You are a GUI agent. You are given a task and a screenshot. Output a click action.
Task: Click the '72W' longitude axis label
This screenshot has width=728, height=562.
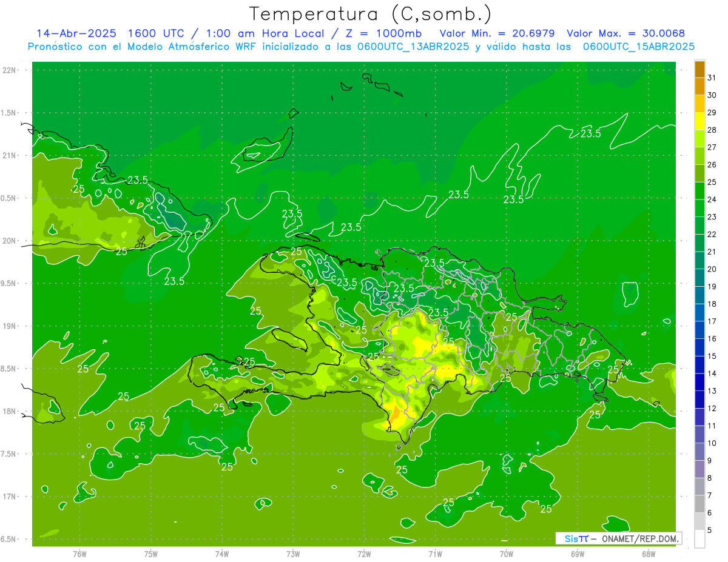pyautogui.click(x=364, y=554)
